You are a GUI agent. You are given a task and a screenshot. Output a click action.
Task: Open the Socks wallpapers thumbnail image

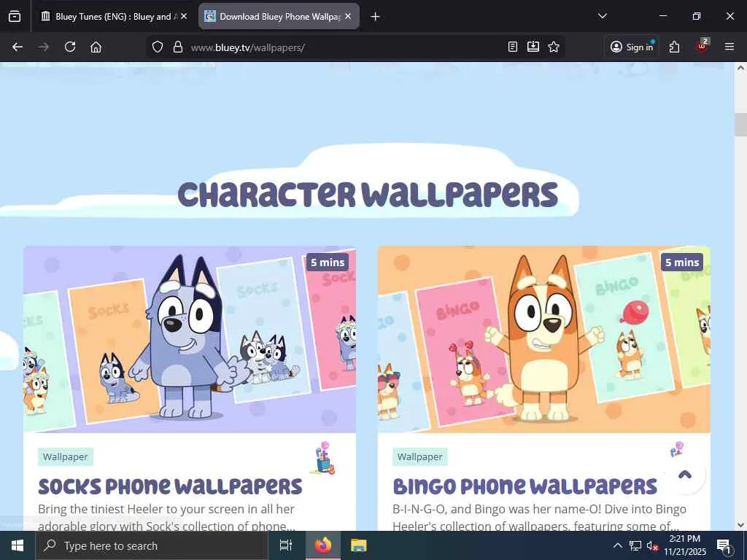point(190,340)
